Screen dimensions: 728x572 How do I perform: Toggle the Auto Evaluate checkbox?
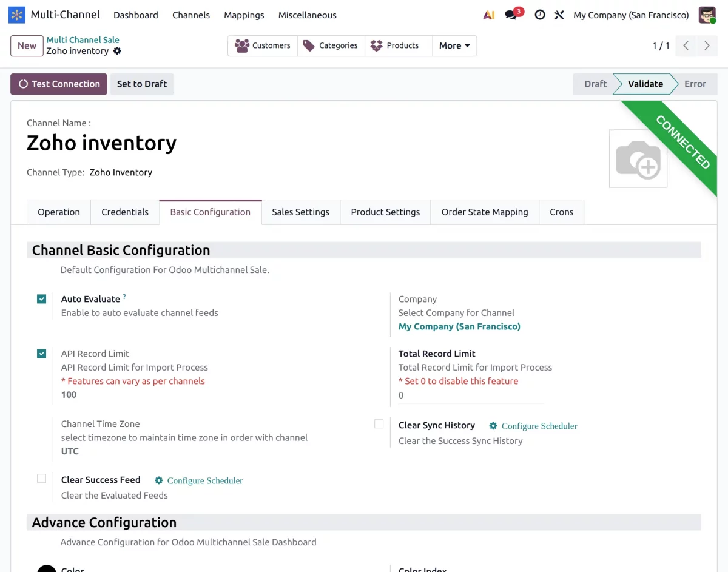point(41,299)
